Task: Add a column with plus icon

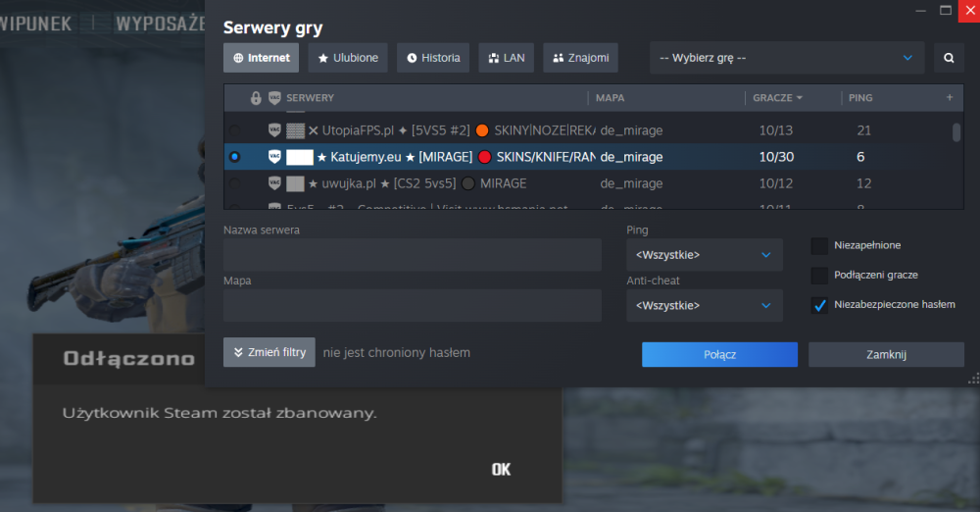Action: click(x=950, y=97)
